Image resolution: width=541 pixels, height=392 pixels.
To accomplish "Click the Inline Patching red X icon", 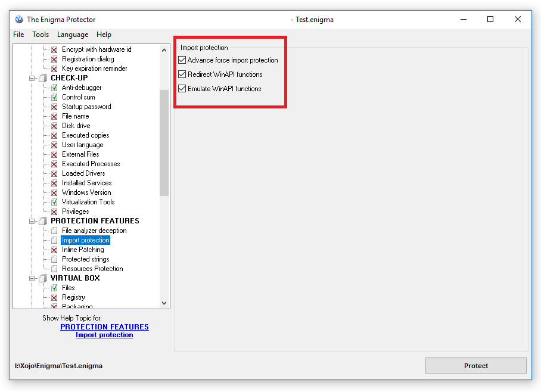I will click(54, 250).
